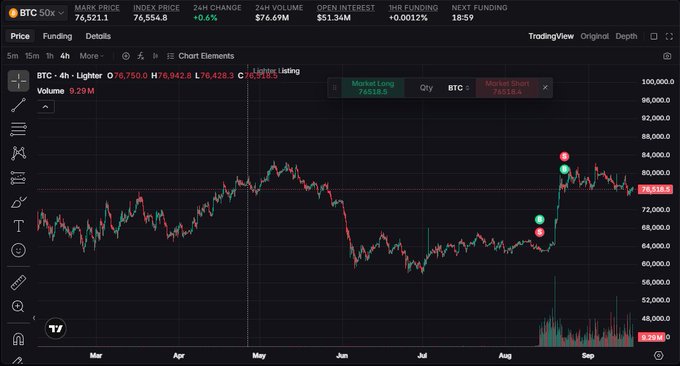Select the Text annotation tool
Image resolution: width=680 pixels, height=366 pixels.
tap(18, 226)
